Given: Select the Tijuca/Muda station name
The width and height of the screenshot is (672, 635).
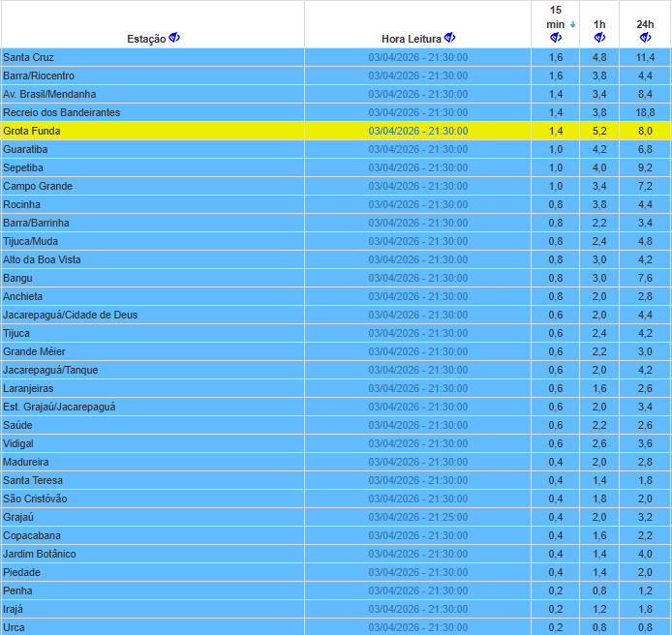Looking at the screenshot, I should (30, 242).
